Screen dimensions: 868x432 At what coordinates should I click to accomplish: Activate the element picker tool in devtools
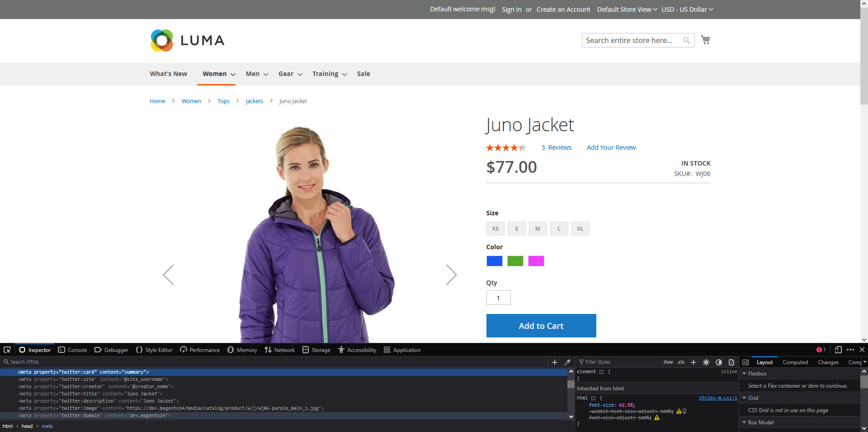coord(7,350)
